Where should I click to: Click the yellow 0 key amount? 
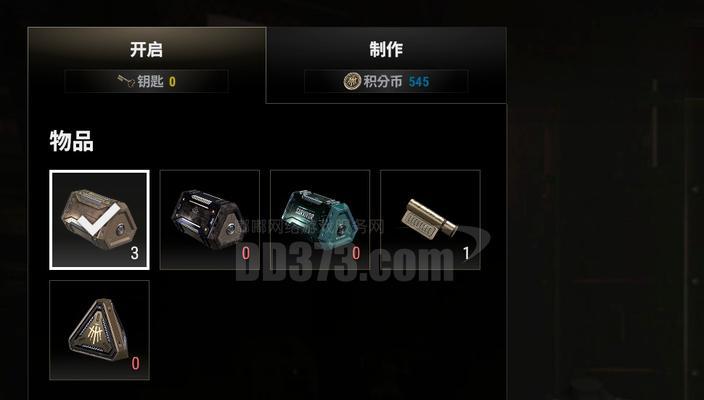pyautogui.click(x=172, y=82)
